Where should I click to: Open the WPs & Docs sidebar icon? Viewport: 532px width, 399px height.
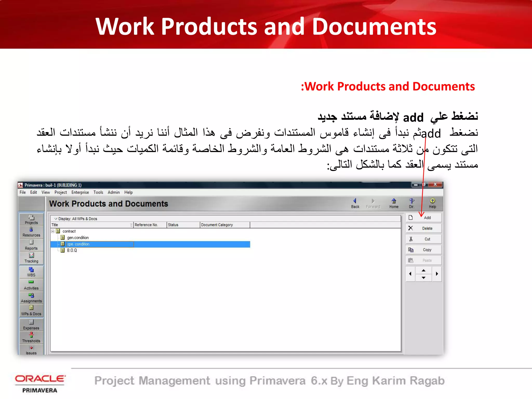tap(31, 311)
